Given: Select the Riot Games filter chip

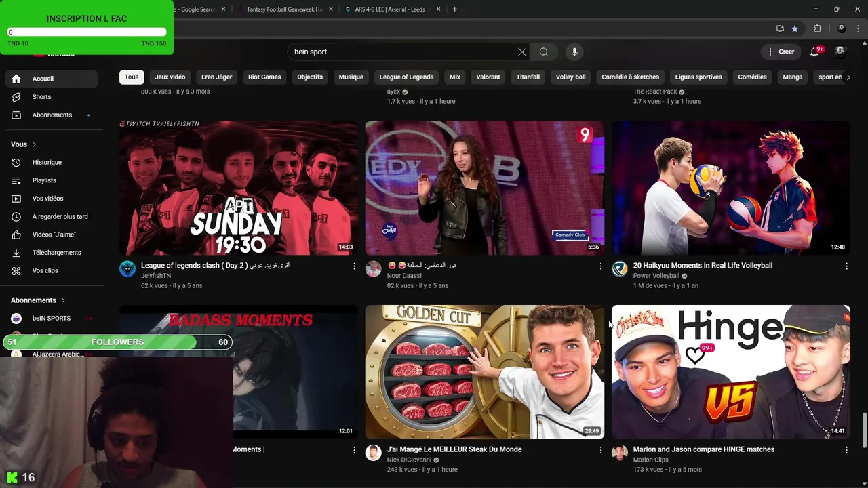Looking at the screenshot, I should (264, 77).
